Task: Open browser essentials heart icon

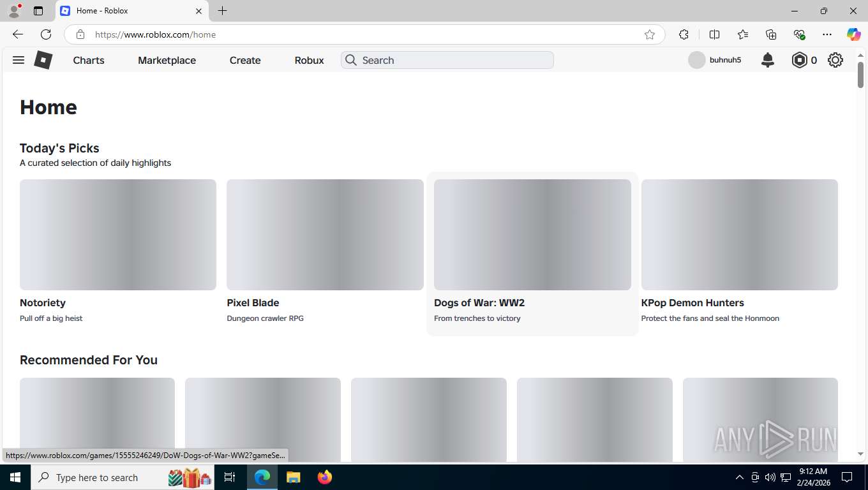Action: [x=799, y=34]
